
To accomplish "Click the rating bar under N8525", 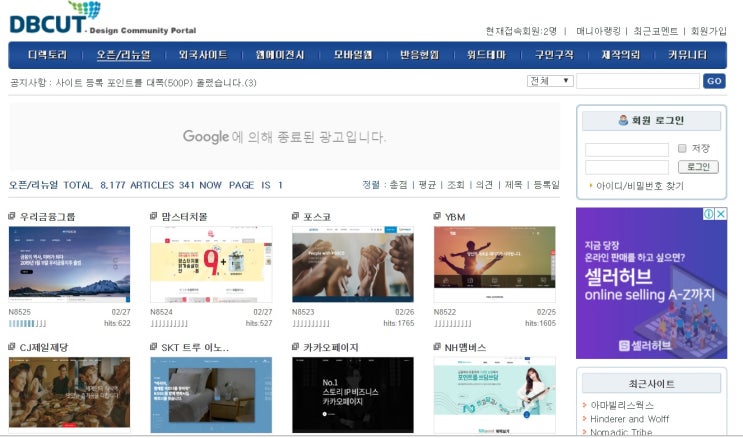I will tap(27, 324).
